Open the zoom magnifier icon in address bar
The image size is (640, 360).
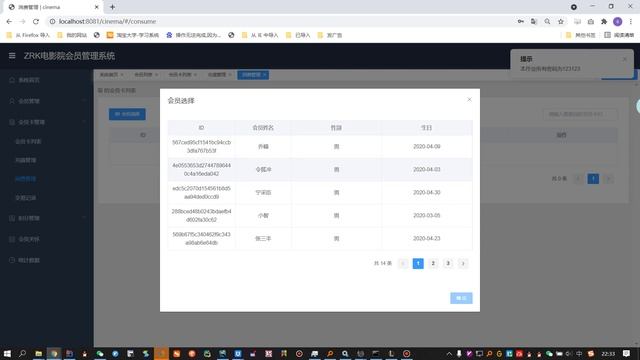547,22
